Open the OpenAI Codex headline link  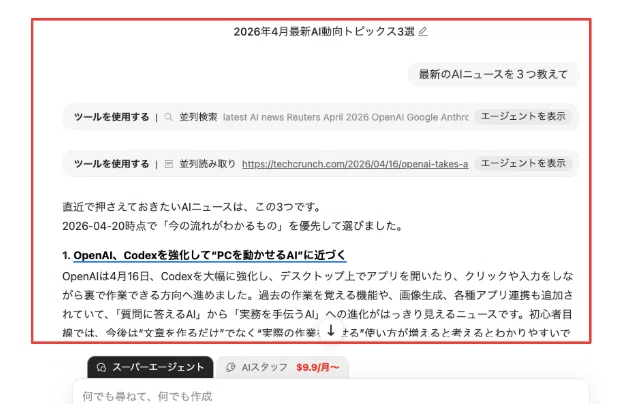[210, 255]
